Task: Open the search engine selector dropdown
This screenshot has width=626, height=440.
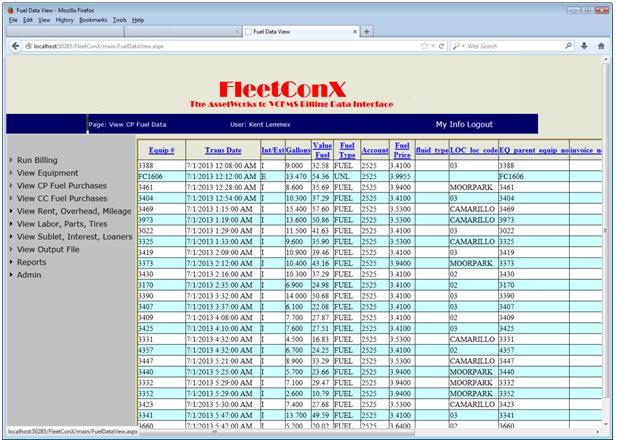Action: coord(458,46)
